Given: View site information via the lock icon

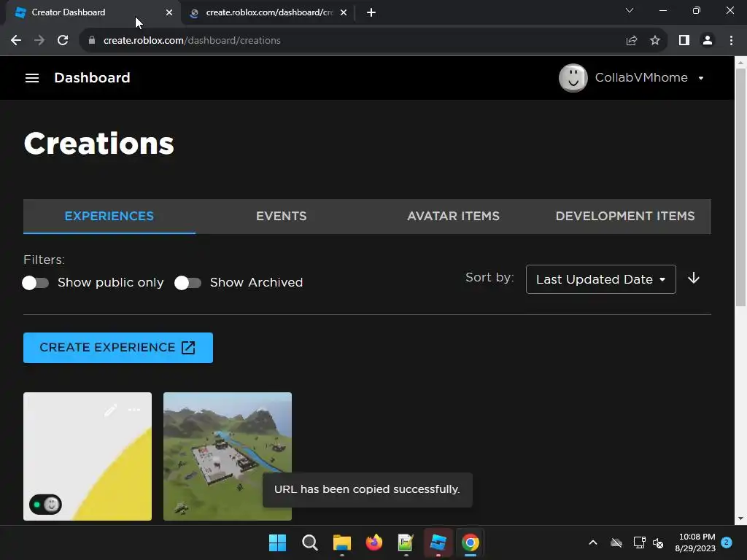Looking at the screenshot, I should pyautogui.click(x=92, y=41).
